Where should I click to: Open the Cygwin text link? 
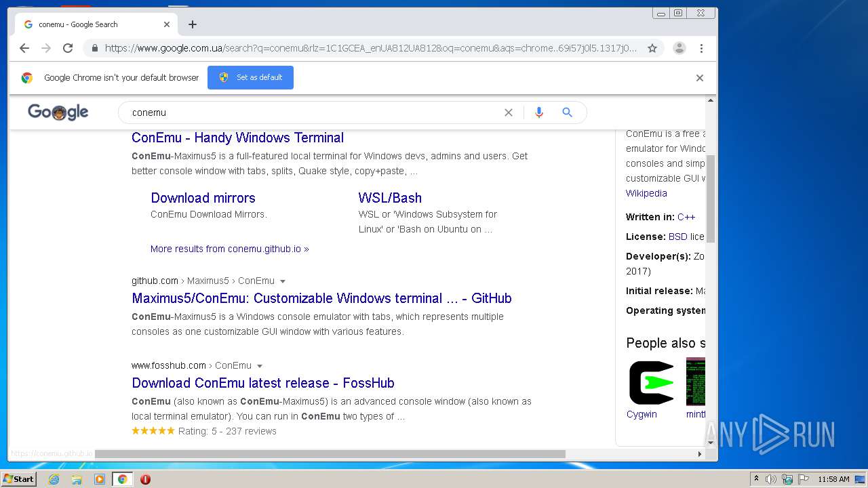pyautogui.click(x=642, y=414)
